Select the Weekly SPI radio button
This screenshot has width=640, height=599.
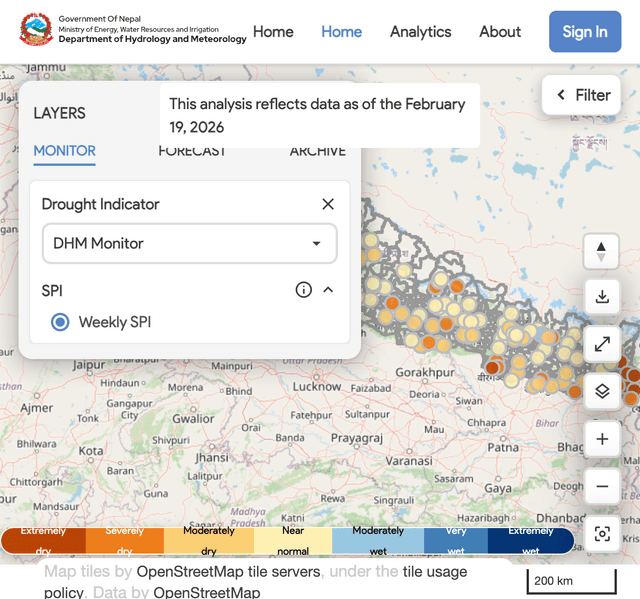tap(60, 322)
